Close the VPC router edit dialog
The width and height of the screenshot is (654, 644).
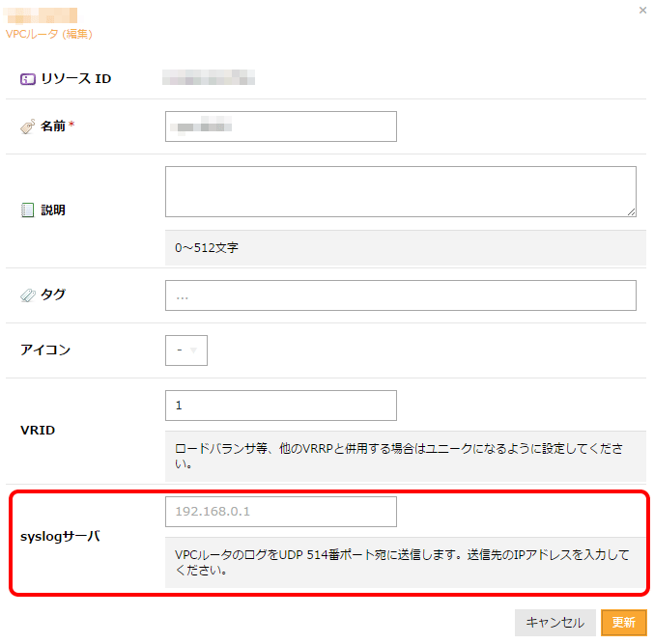tap(643, 10)
